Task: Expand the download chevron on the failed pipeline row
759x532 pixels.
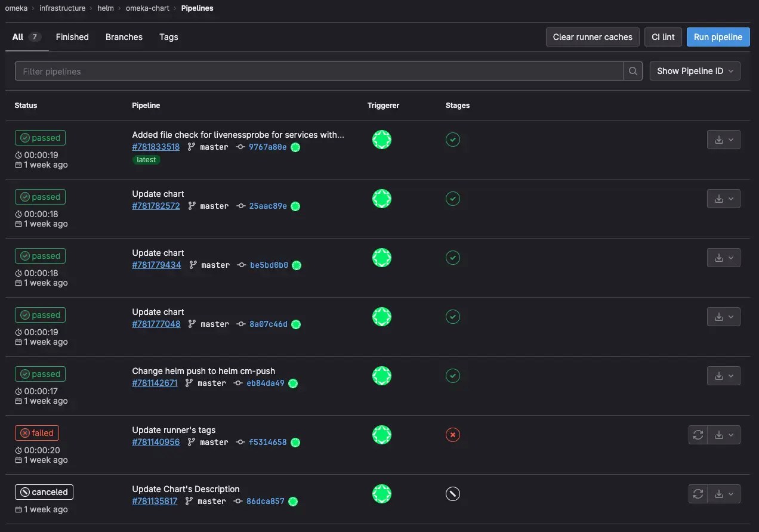Action: point(733,435)
